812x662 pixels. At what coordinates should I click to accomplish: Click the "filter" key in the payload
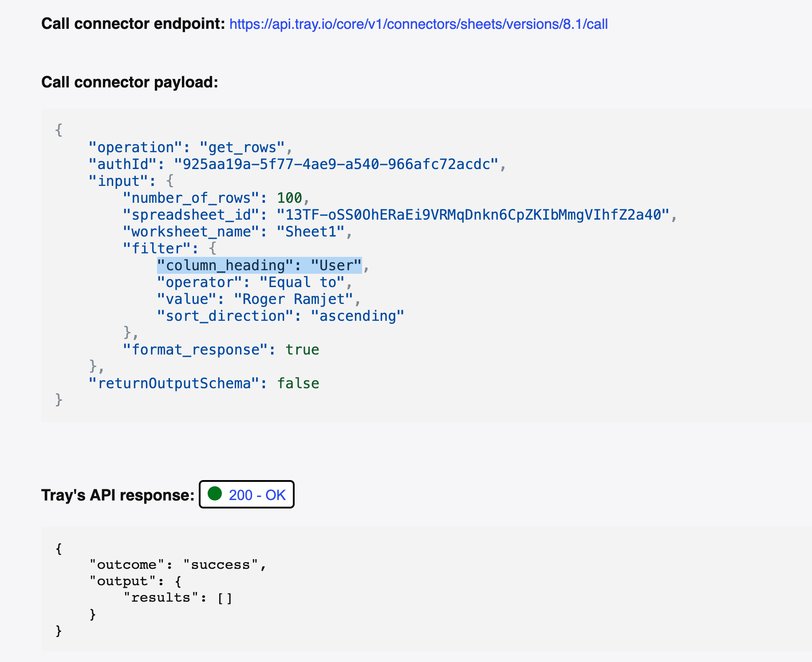click(158, 248)
